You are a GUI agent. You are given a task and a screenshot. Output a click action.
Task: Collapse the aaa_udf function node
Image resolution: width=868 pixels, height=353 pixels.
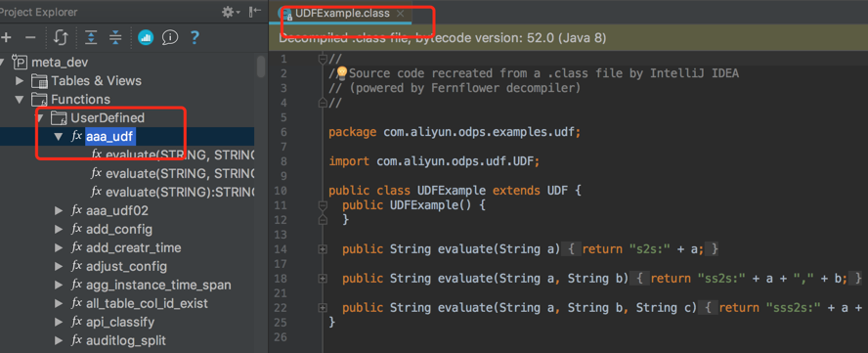(x=58, y=136)
